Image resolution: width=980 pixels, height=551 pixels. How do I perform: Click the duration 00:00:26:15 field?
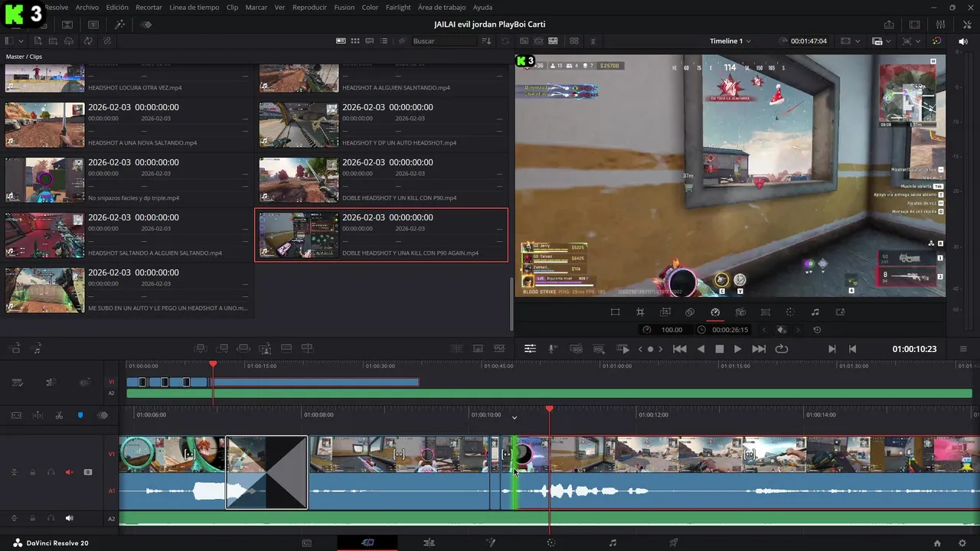(730, 330)
